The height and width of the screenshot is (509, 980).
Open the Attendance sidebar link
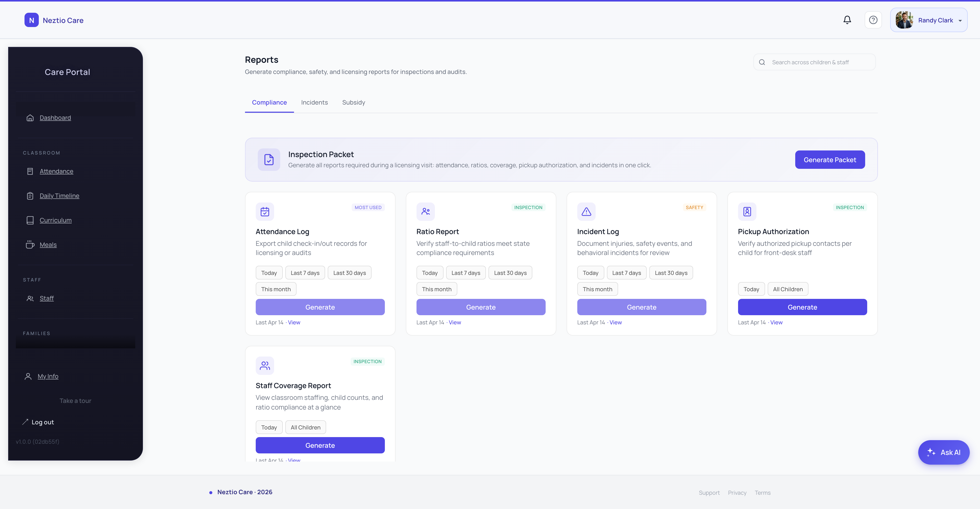point(56,171)
